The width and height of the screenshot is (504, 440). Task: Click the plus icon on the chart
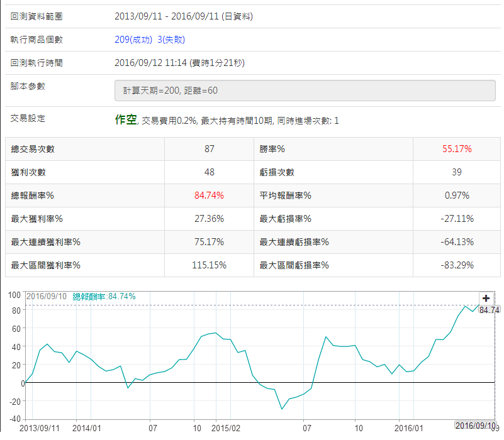pos(486,299)
